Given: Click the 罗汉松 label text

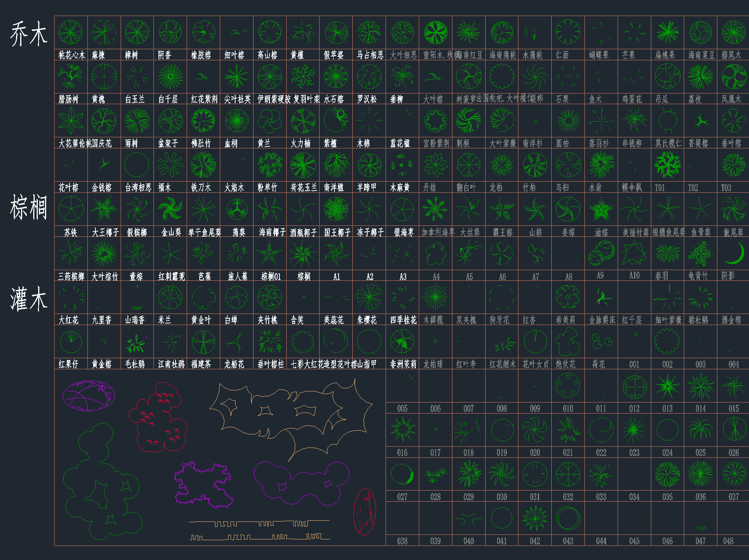Looking at the screenshot, I should pyautogui.click(x=367, y=99).
